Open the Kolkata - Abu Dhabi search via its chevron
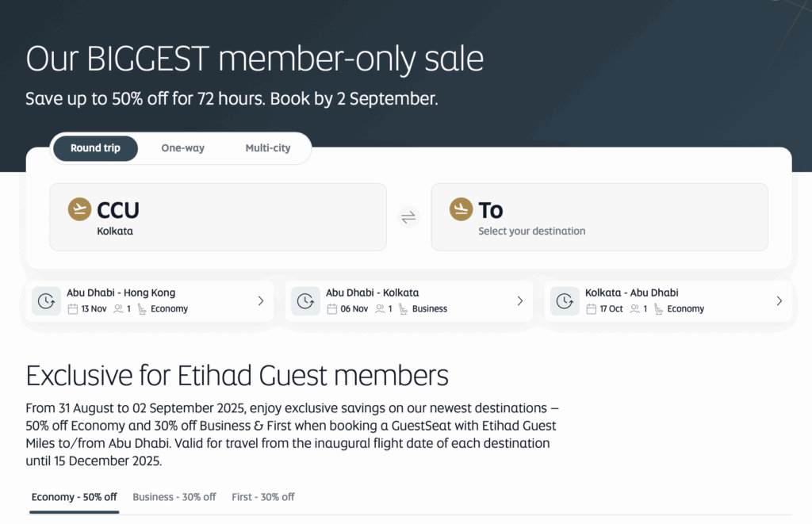This screenshot has width=812, height=524. coord(778,300)
